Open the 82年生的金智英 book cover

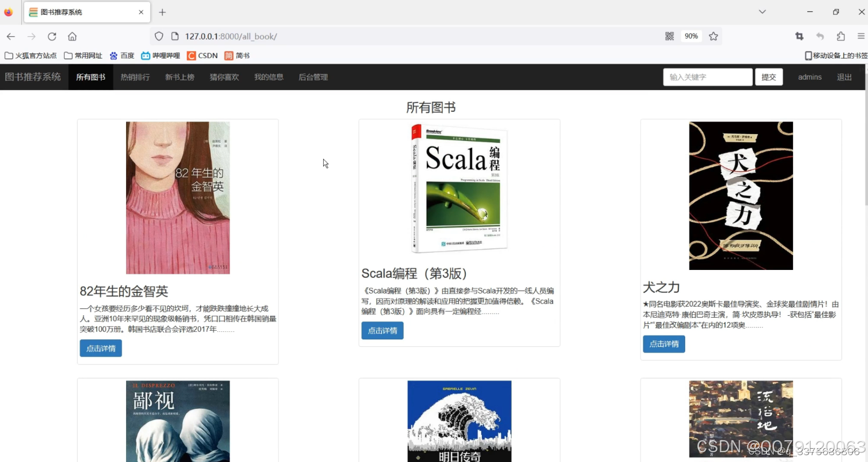pos(178,197)
